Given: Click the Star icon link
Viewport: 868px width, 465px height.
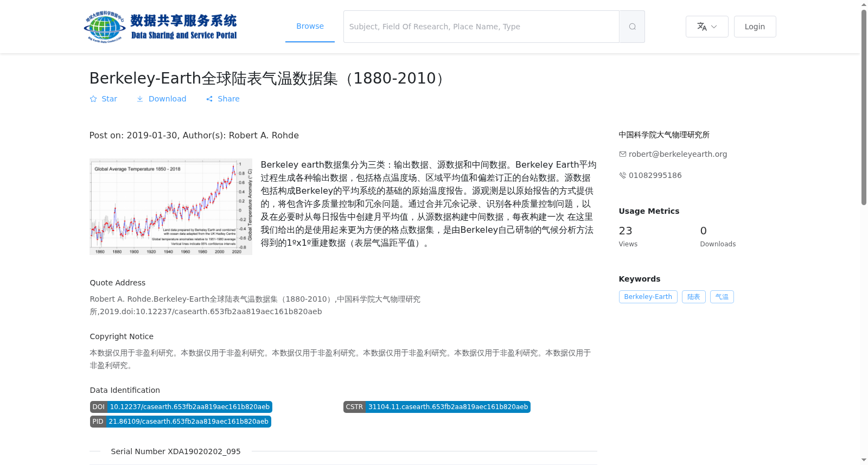Looking at the screenshot, I should point(103,99).
